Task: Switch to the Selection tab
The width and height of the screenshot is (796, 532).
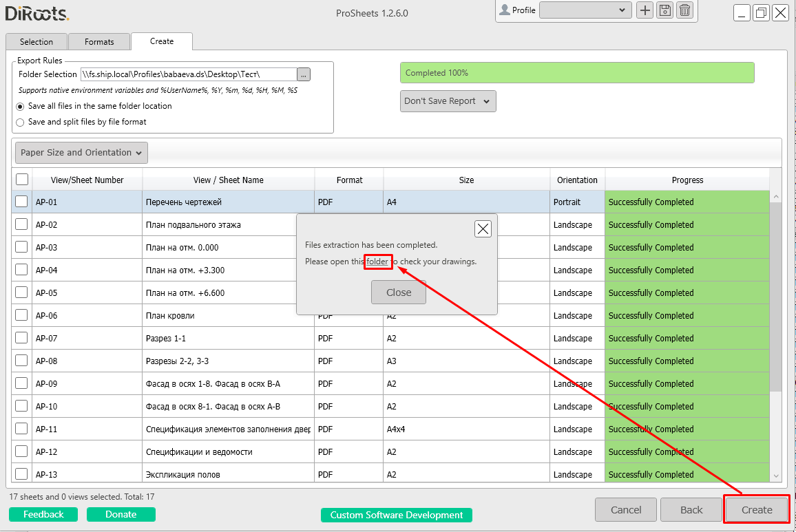Action: (36, 41)
